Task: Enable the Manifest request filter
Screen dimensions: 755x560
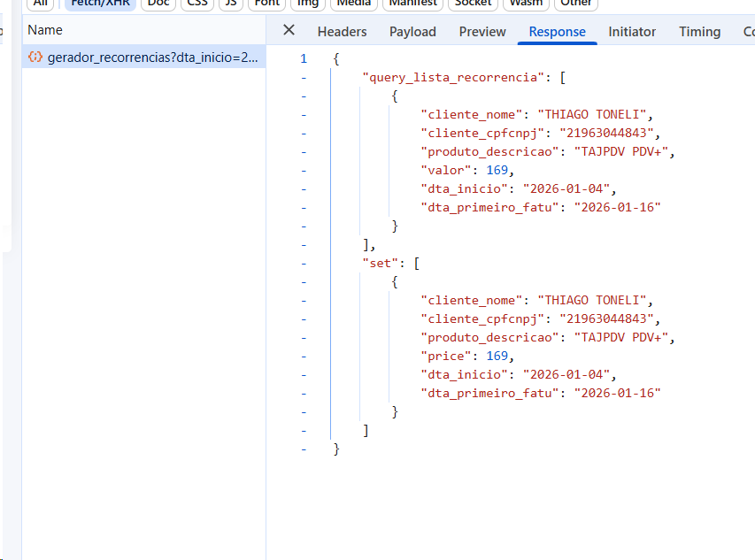Action: coord(413,4)
